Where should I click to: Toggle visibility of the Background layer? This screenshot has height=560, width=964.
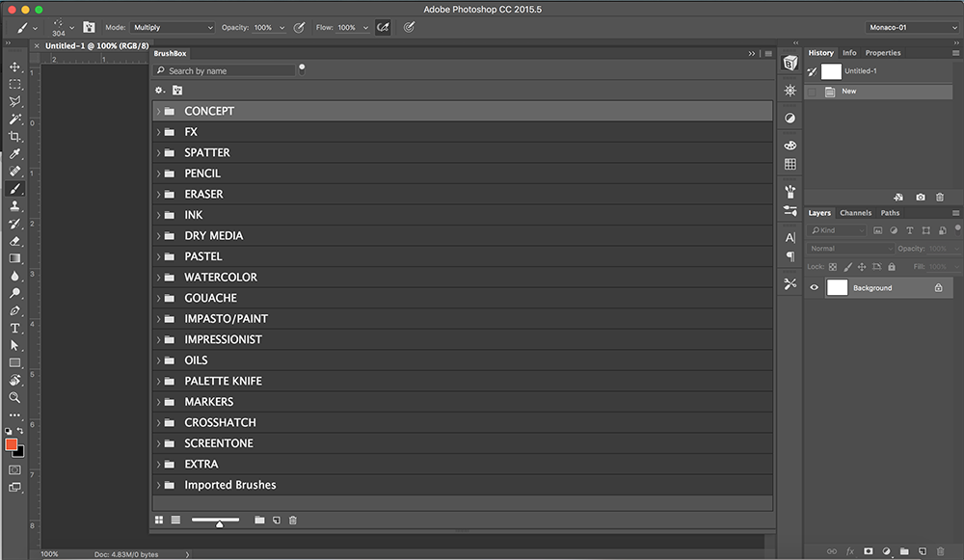click(815, 288)
